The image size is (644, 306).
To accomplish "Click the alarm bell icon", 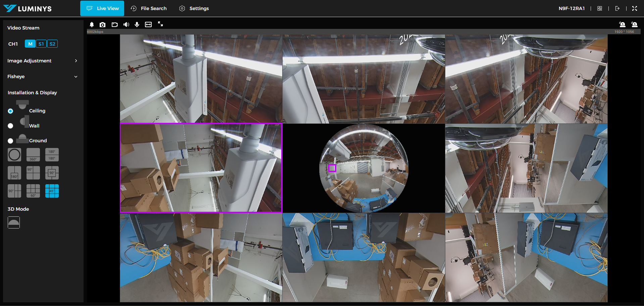I will (x=92, y=24).
